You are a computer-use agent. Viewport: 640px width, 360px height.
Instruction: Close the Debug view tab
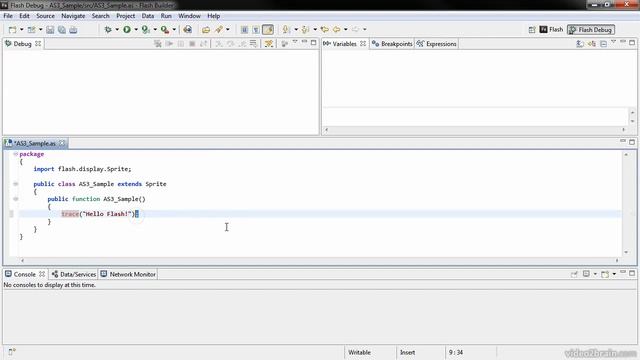point(38,44)
